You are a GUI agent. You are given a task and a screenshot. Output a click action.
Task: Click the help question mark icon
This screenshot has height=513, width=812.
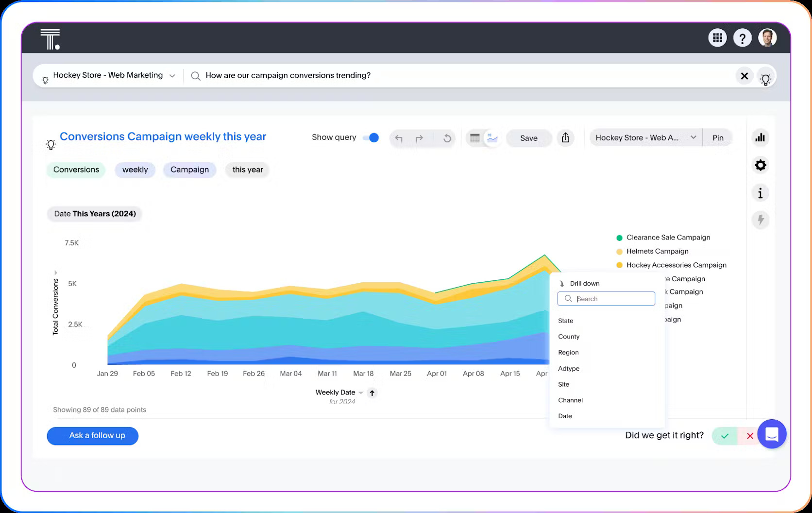[x=743, y=37]
